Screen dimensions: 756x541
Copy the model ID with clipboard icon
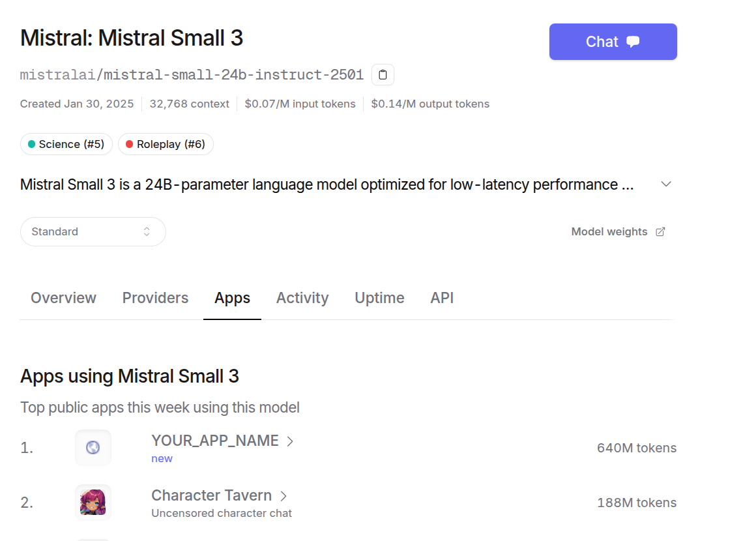tap(383, 75)
